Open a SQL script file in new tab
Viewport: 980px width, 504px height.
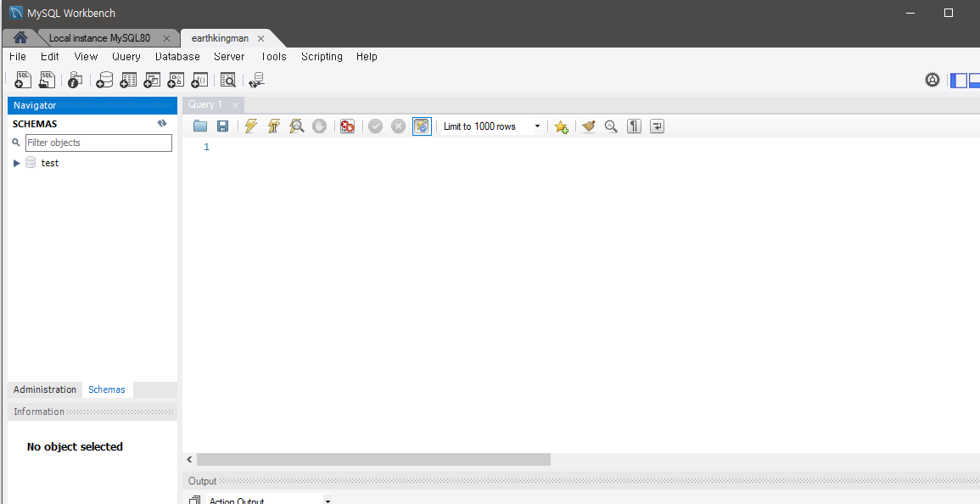(48, 80)
